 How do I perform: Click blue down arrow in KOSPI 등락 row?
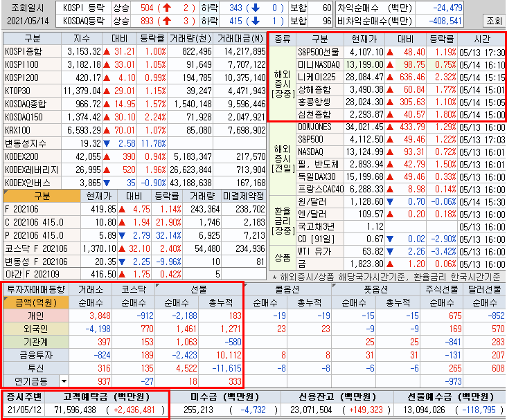(x=256, y=8)
